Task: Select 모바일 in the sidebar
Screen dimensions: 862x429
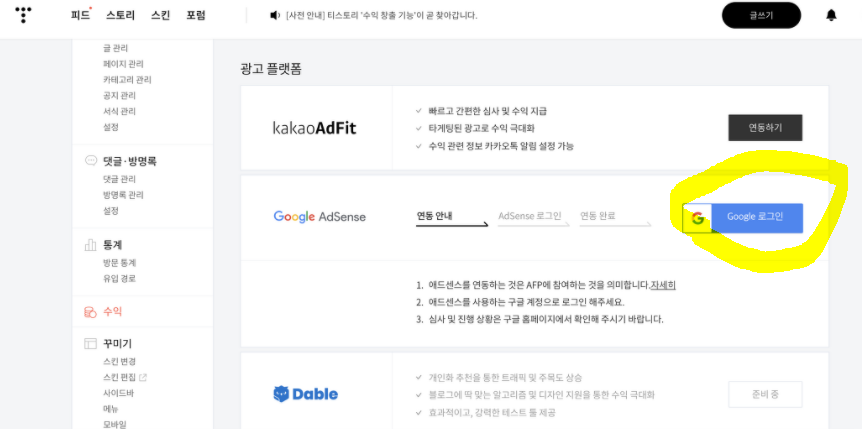Action: 114,424
